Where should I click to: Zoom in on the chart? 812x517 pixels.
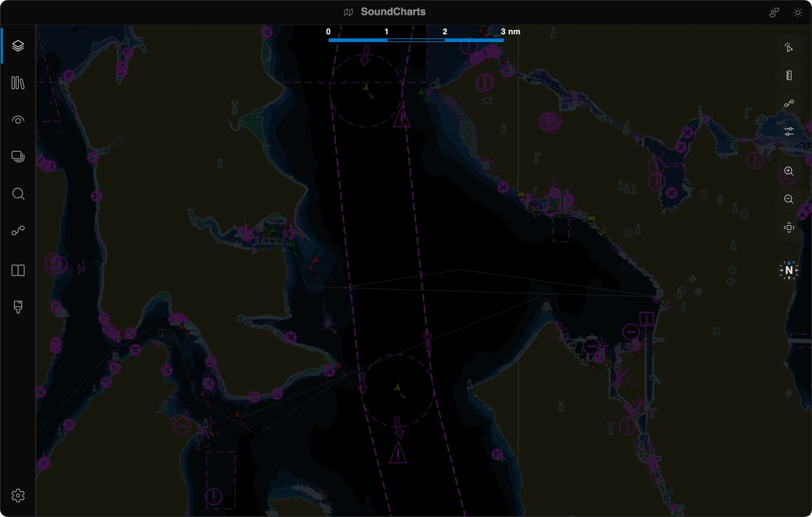click(789, 171)
